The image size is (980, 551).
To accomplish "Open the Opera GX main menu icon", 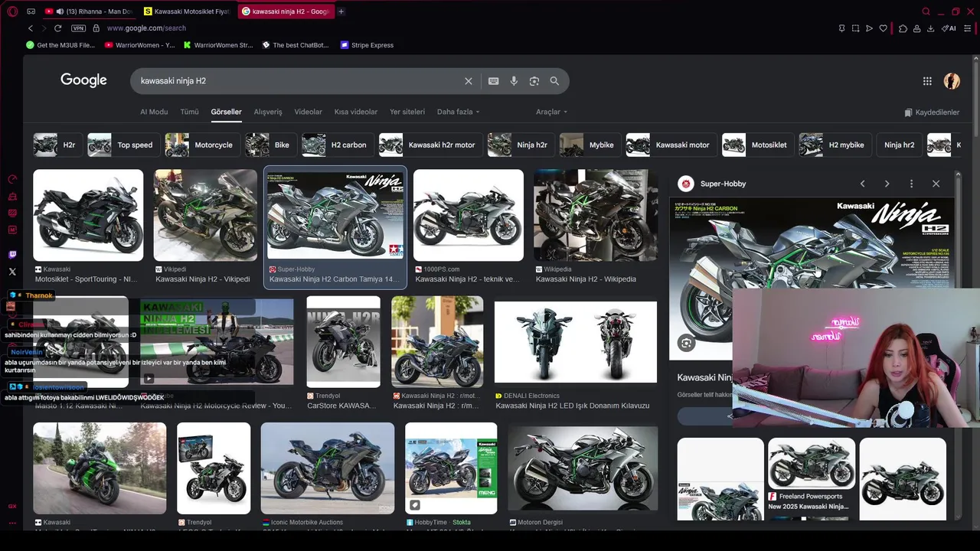I will click(x=12, y=11).
